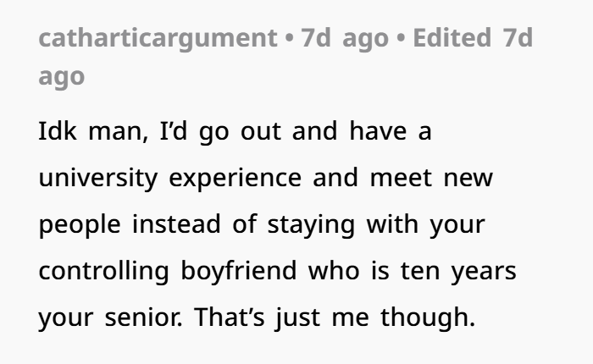Click the wrapped "ago" on the header's second line
Image resolution: width=593 pixels, height=364 pixels.
tap(61, 76)
